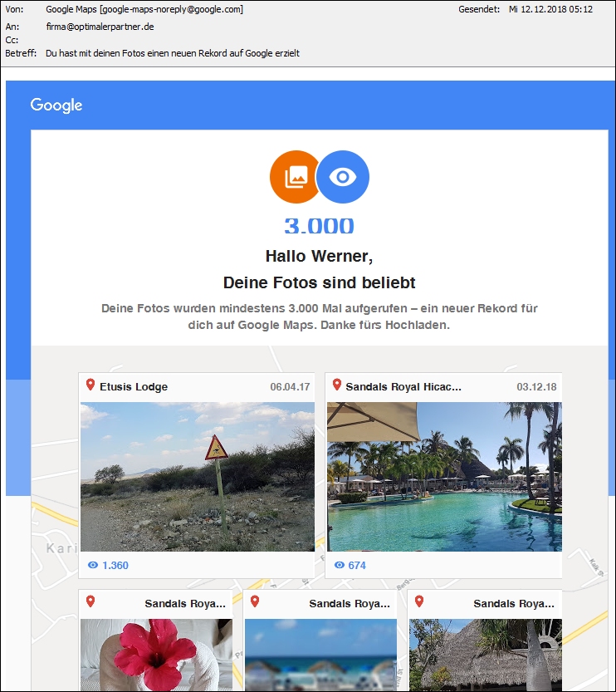Open Sandals Roya... title above the thatched hut photo
The image size is (616, 692).
(x=514, y=604)
